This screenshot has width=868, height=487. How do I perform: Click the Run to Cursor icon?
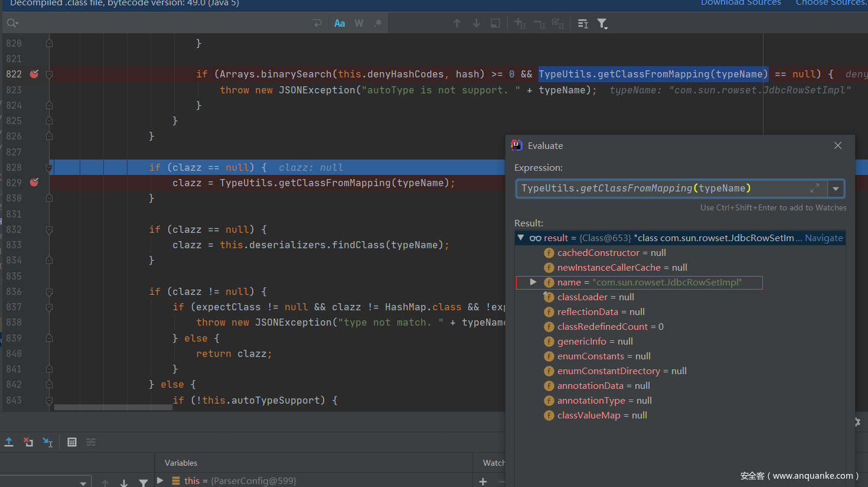tap(48, 442)
